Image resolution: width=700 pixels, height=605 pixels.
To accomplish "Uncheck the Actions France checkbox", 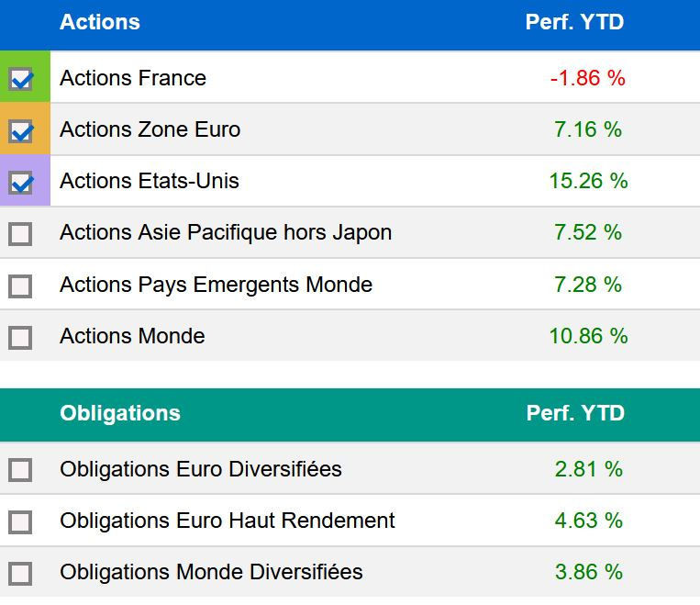I will pyautogui.click(x=20, y=79).
